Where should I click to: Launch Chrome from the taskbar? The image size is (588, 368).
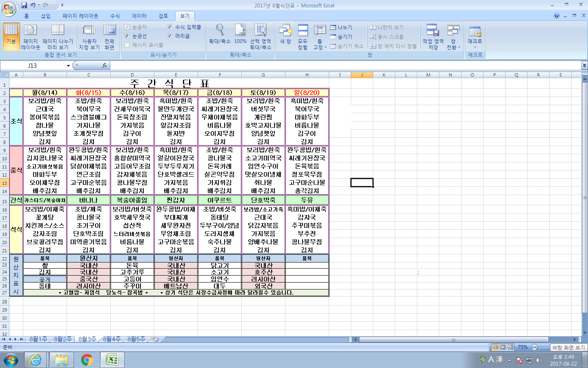pyautogui.click(x=87, y=360)
